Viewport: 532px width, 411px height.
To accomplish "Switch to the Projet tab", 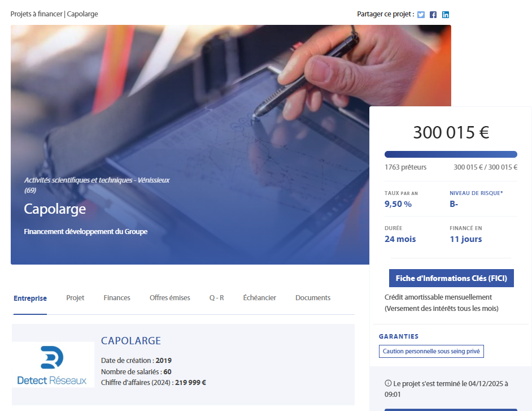I will [75, 298].
